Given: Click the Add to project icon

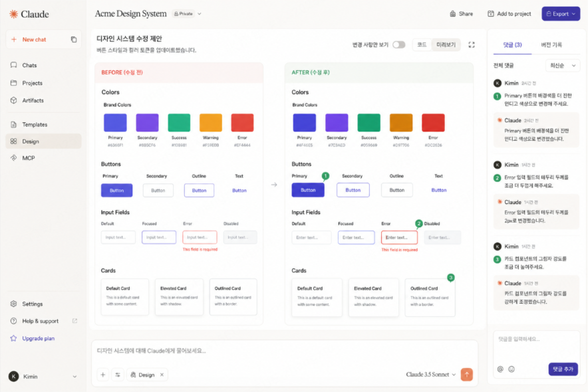Looking at the screenshot, I should point(490,14).
